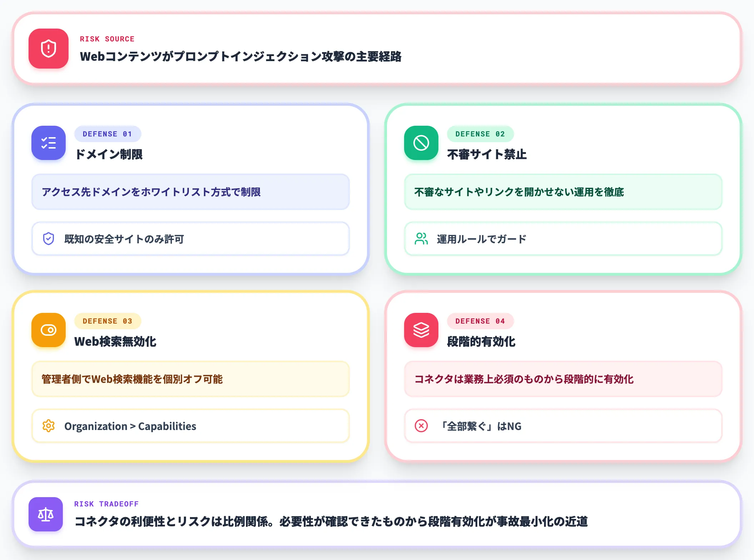Click the RISK TRADEOFF label
This screenshot has height=560, width=754.
(x=106, y=504)
